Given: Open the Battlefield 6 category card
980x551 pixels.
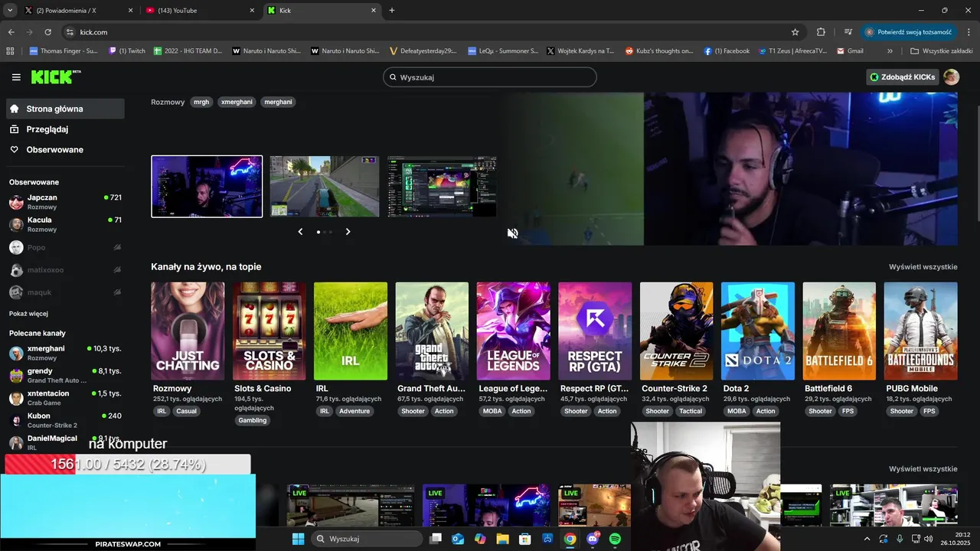Looking at the screenshot, I should [839, 331].
